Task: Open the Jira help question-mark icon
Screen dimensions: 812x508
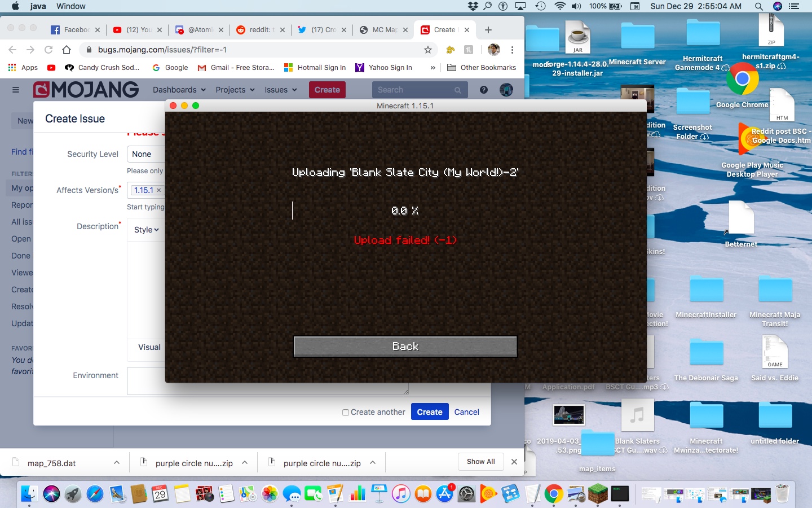Action: point(484,90)
